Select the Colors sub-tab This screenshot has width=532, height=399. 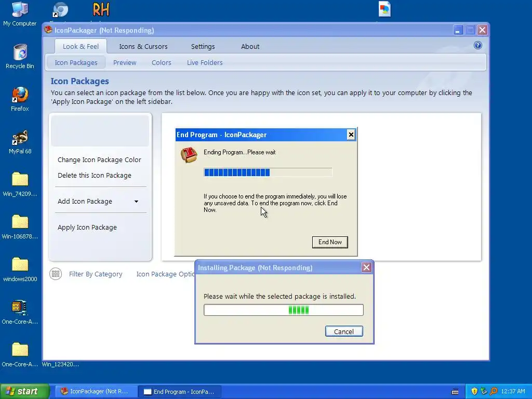click(x=161, y=63)
